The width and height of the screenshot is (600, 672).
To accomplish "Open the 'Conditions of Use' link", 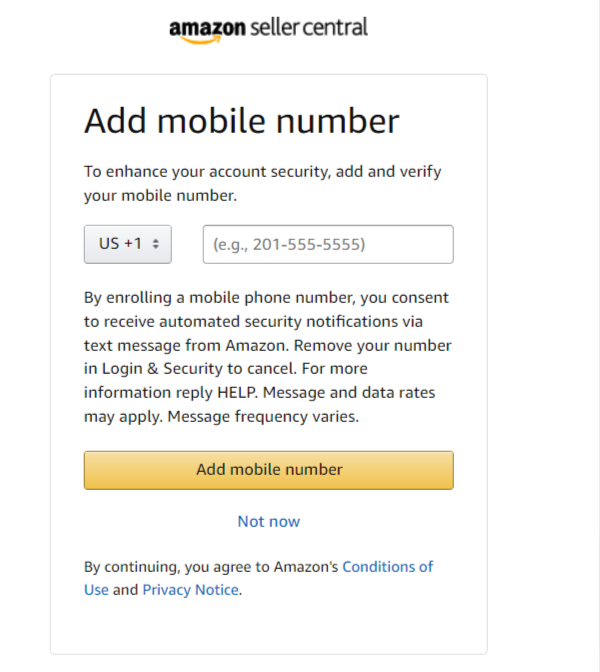I will coord(387,566).
